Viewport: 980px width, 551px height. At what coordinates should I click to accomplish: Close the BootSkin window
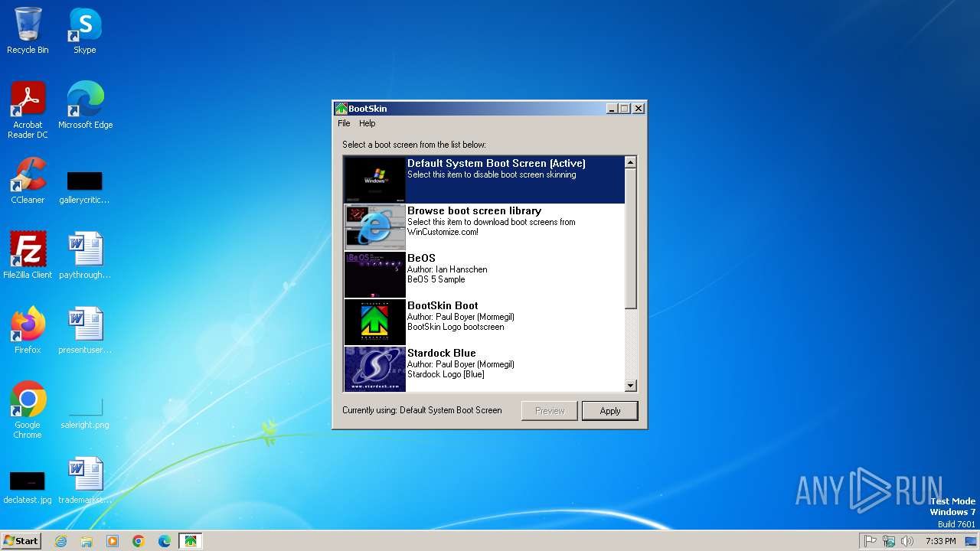639,109
